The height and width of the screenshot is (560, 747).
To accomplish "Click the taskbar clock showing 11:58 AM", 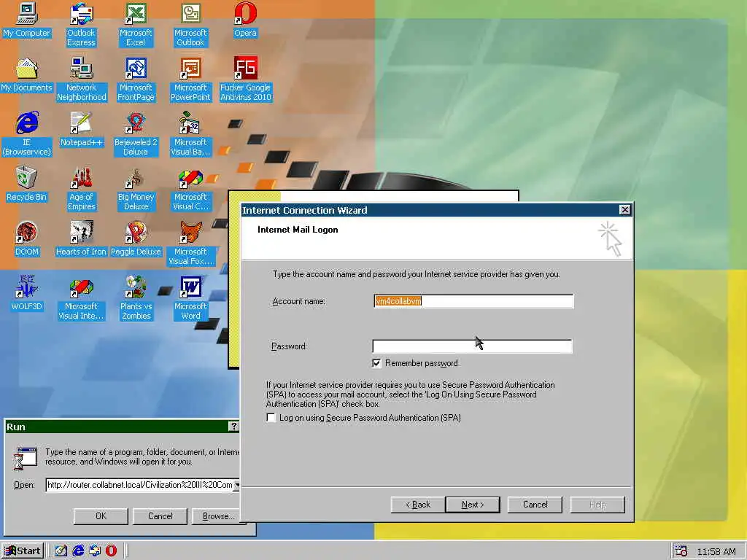I will 716,551.
